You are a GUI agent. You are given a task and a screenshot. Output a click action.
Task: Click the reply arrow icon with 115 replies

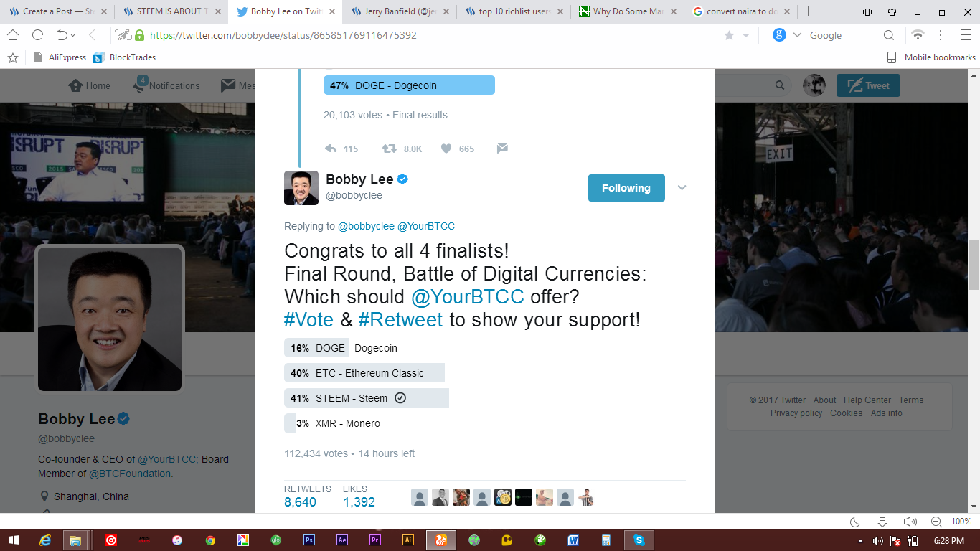point(331,149)
